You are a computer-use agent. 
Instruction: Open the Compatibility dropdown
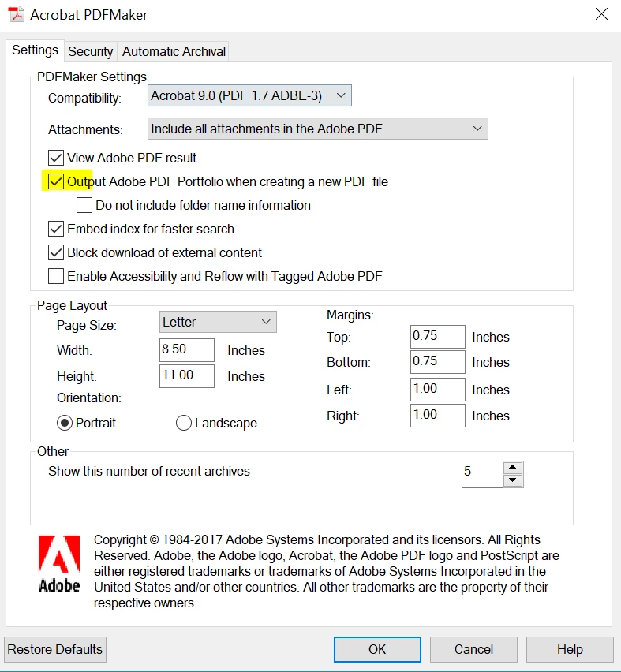(x=249, y=95)
